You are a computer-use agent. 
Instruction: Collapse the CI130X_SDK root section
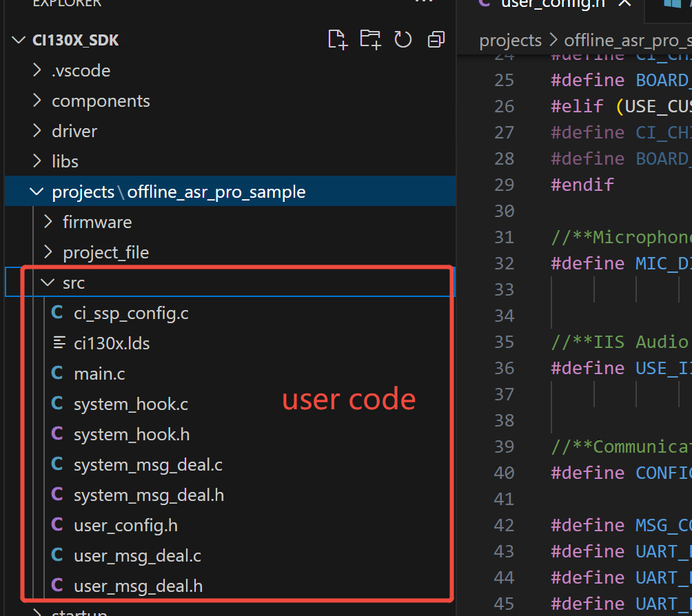pyautogui.click(x=19, y=40)
